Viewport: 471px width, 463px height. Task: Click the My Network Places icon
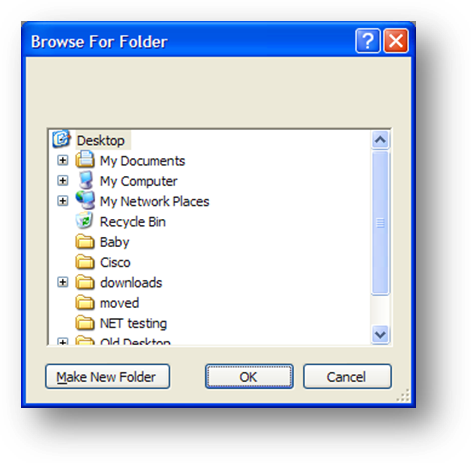pyautogui.click(x=85, y=200)
